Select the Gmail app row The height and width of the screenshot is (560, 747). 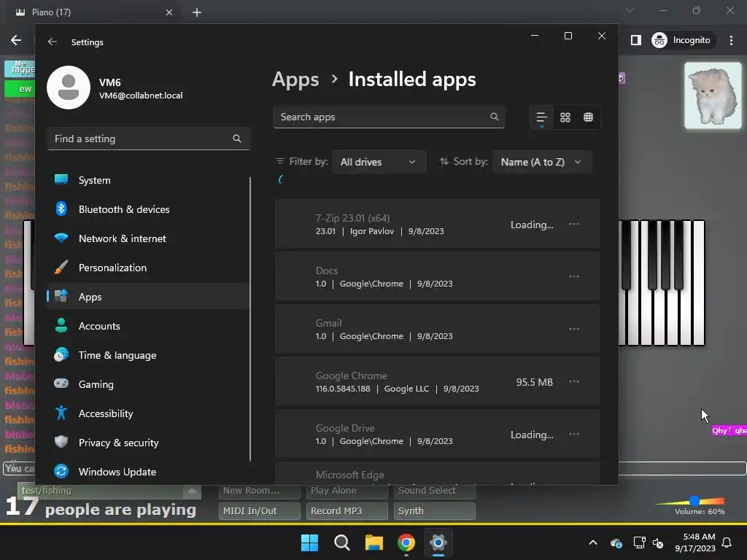click(x=438, y=329)
